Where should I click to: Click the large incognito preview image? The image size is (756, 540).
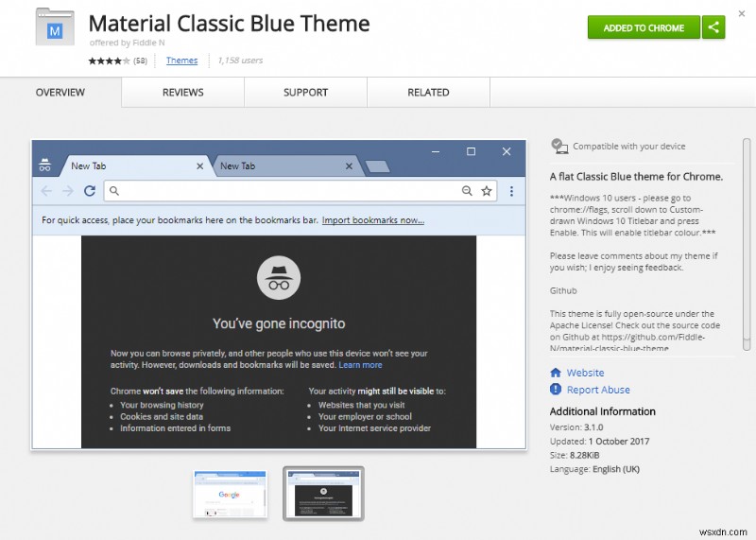pos(279,294)
